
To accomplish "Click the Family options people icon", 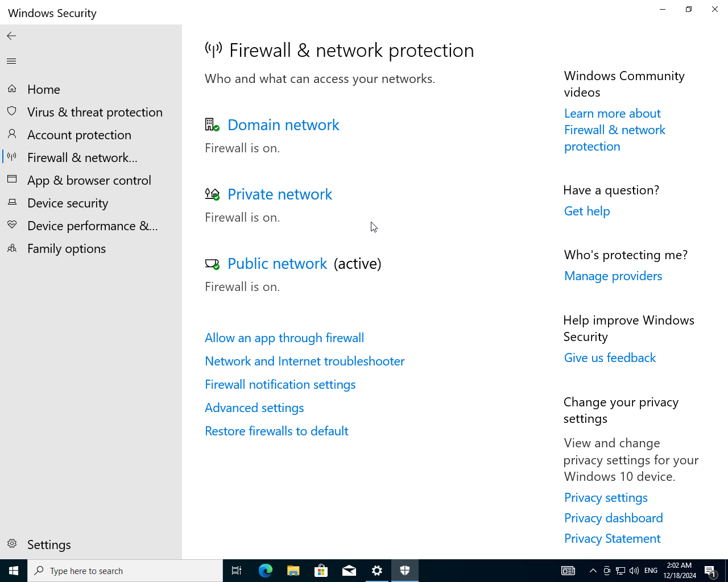I will [x=12, y=248].
